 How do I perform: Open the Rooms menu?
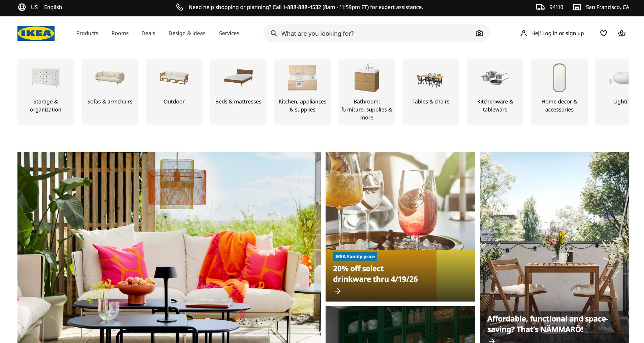tap(120, 33)
